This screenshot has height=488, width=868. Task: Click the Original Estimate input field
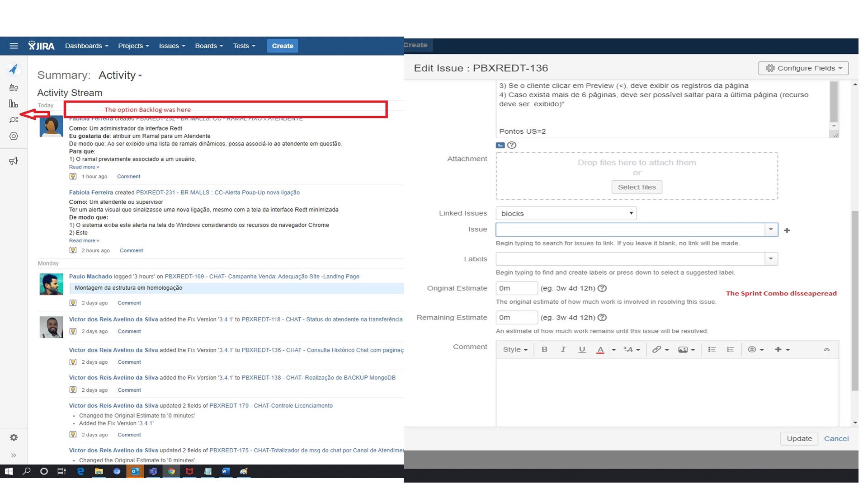[516, 288]
